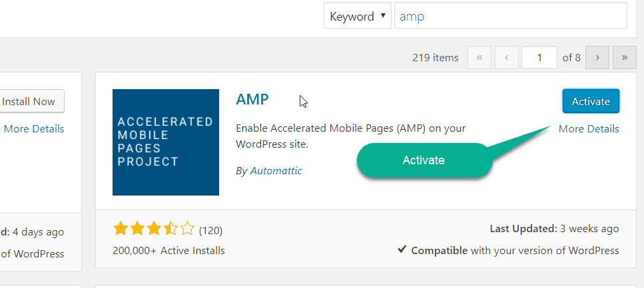Jump to the last results page
Image resolution: width=644 pixels, height=288 pixels.
click(624, 57)
